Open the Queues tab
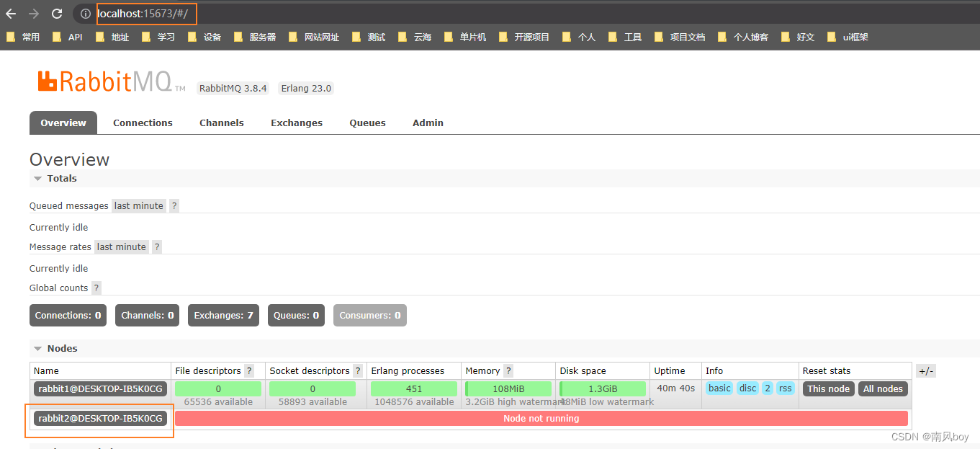The width and height of the screenshot is (980, 449). pyautogui.click(x=368, y=123)
